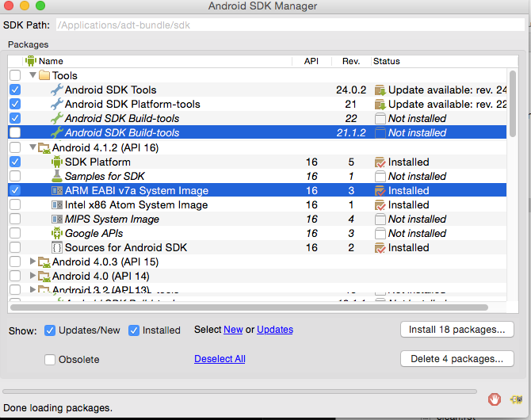531x420 pixels.
Task: Click the wrench icon beside Android SDK Tools
Action: coord(57,90)
